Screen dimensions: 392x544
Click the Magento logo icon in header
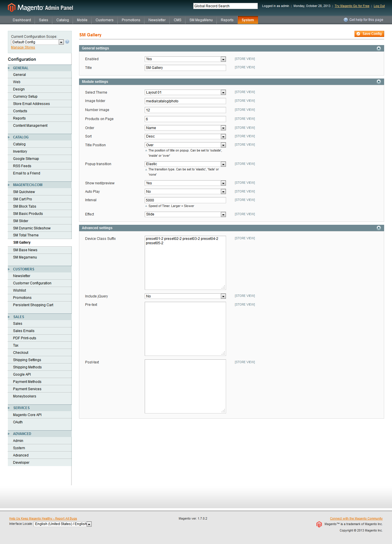coord(11,8)
